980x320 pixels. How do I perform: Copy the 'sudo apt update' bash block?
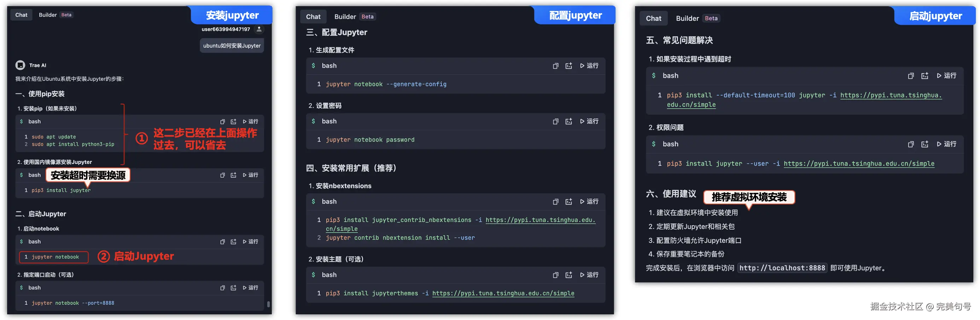(223, 121)
